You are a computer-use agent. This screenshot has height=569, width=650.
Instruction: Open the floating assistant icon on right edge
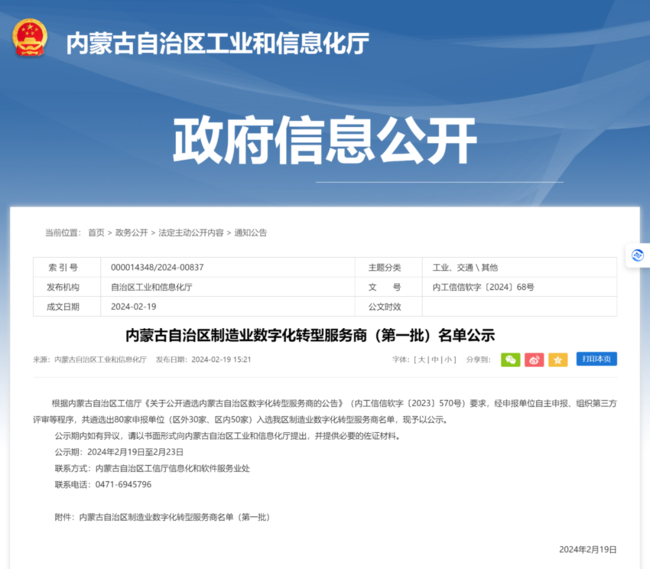pyautogui.click(x=636, y=255)
